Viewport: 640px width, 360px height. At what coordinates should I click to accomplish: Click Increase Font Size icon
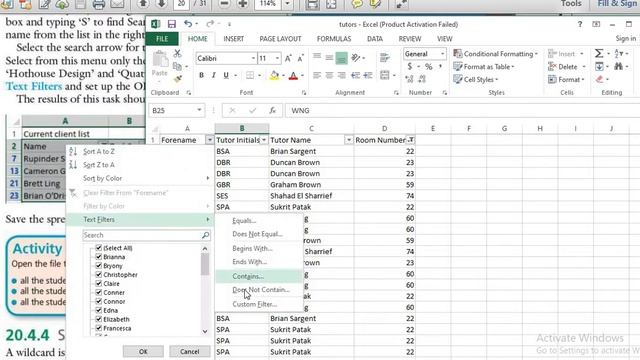[x=288, y=58]
